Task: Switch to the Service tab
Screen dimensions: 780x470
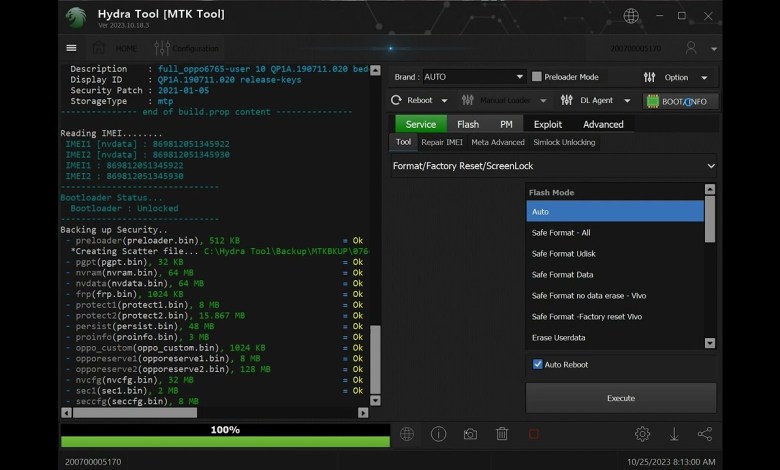Action: [x=421, y=124]
